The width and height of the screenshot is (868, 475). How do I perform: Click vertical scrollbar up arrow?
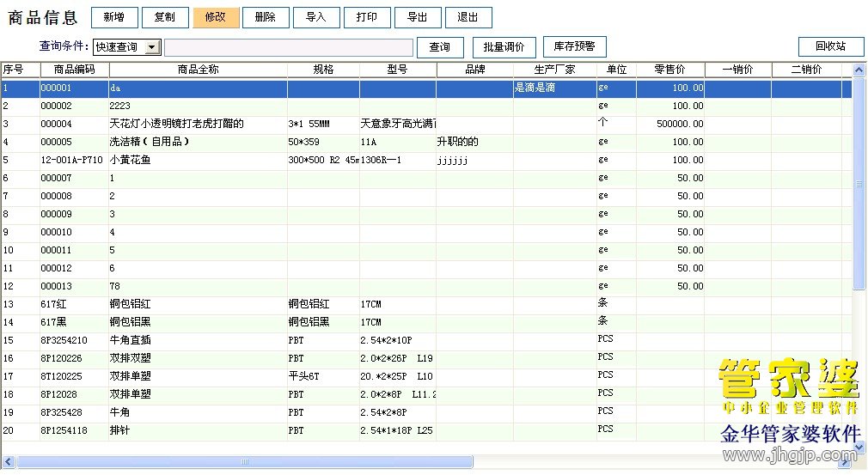click(x=859, y=70)
